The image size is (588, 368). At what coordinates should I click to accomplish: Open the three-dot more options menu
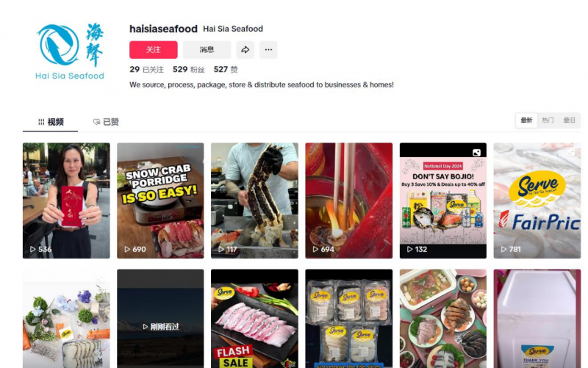pos(268,50)
